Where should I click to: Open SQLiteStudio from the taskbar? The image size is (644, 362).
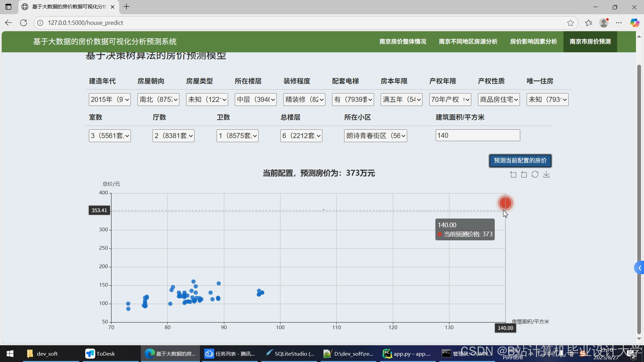pos(290,354)
